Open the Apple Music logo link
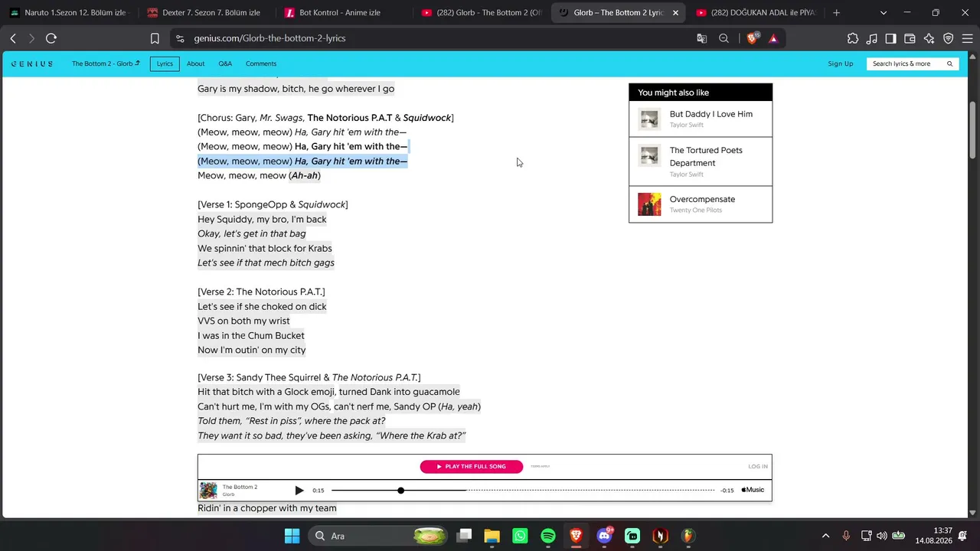The width and height of the screenshot is (980, 551). tap(753, 490)
